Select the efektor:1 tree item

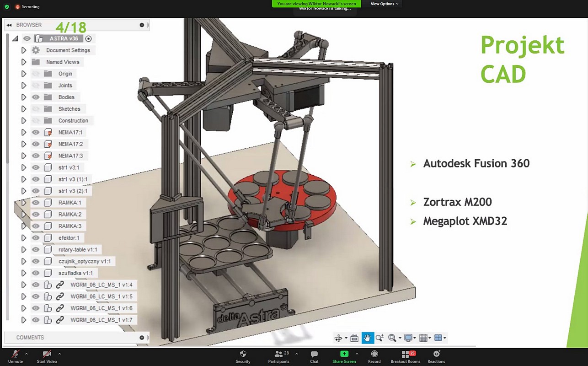69,238
